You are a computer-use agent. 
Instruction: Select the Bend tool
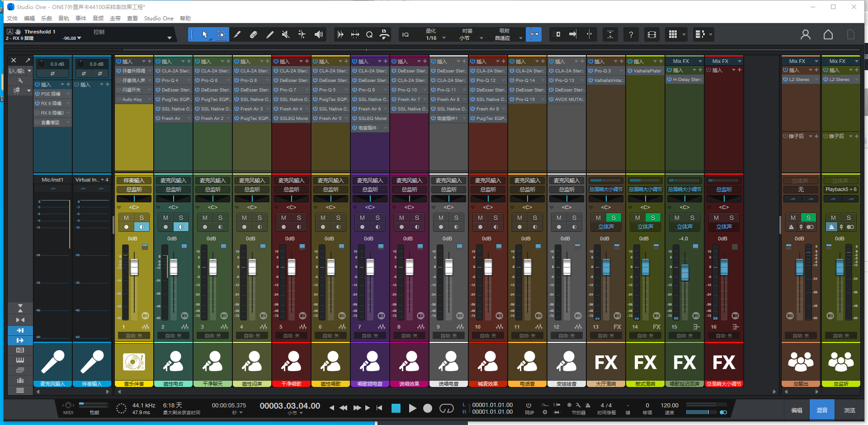point(302,34)
